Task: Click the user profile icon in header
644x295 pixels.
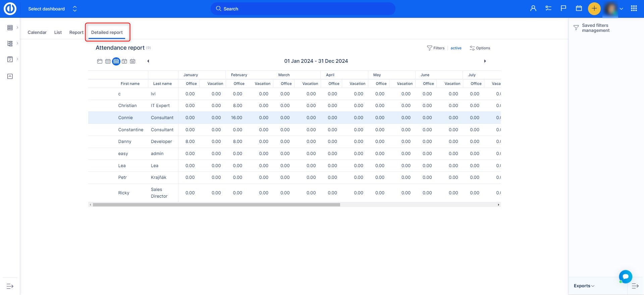Action: 533,9
